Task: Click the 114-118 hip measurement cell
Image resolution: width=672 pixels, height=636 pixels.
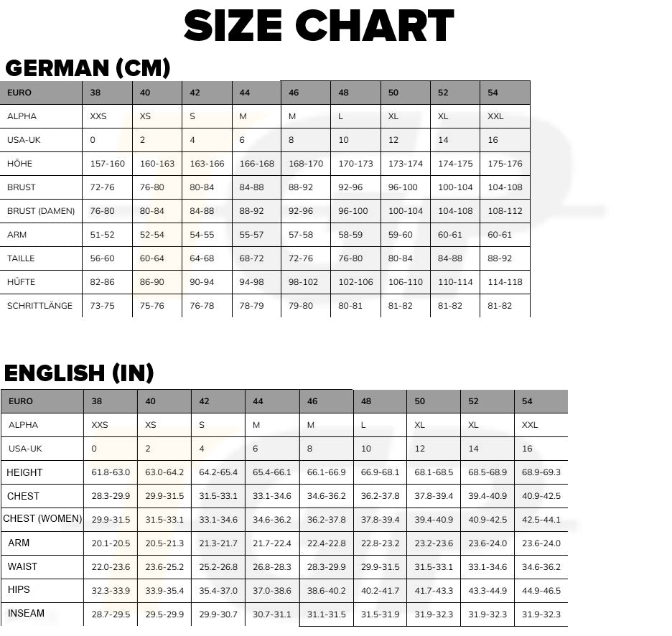Action: click(x=505, y=282)
